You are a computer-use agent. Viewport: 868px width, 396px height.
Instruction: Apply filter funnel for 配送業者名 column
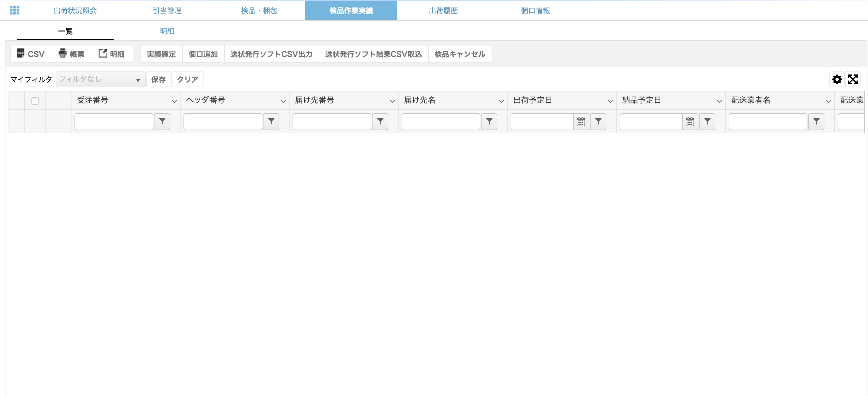[x=816, y=122]
